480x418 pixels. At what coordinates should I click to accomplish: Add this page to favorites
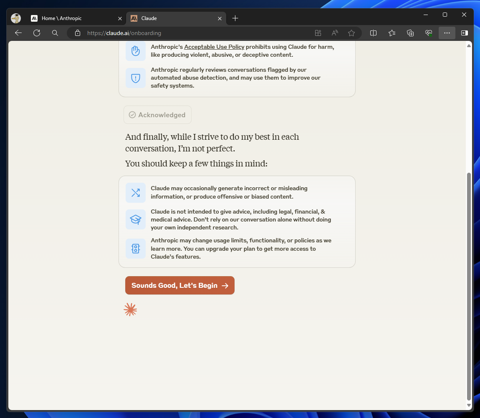[x=351, y=33]
